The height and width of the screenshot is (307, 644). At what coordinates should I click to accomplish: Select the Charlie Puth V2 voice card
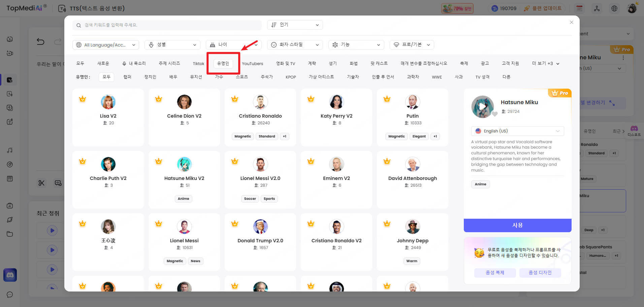(108, 180)
